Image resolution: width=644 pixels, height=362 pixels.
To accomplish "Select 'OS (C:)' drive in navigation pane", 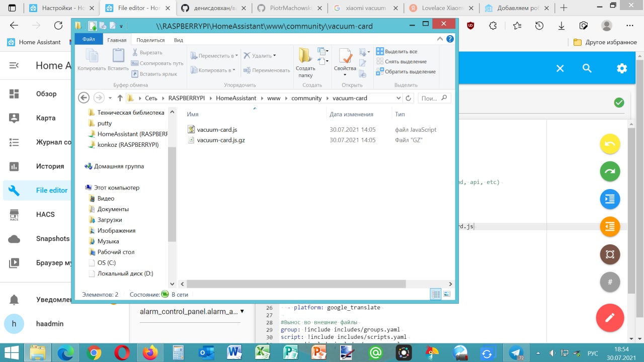I will 106,262.
